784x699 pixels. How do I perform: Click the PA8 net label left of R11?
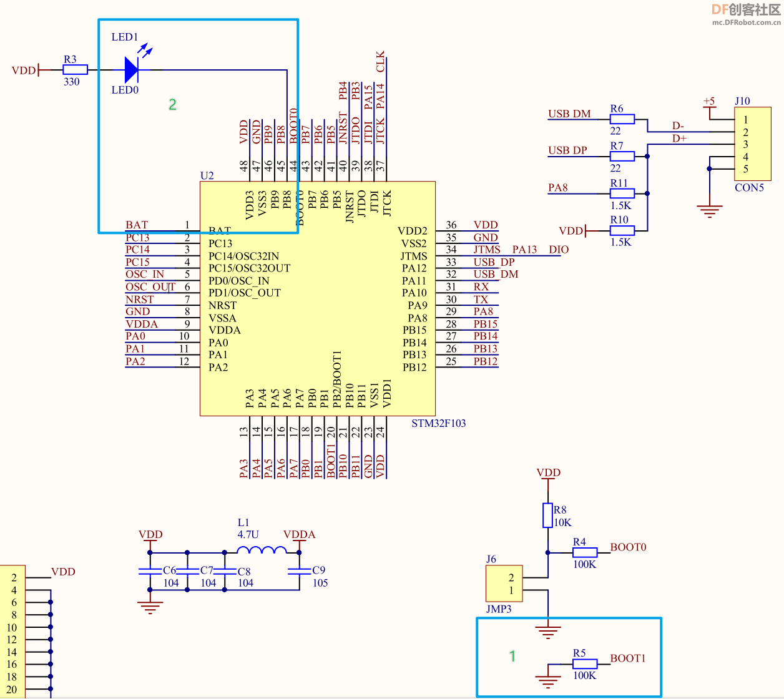pyautogui.click(x=557, y=188)
